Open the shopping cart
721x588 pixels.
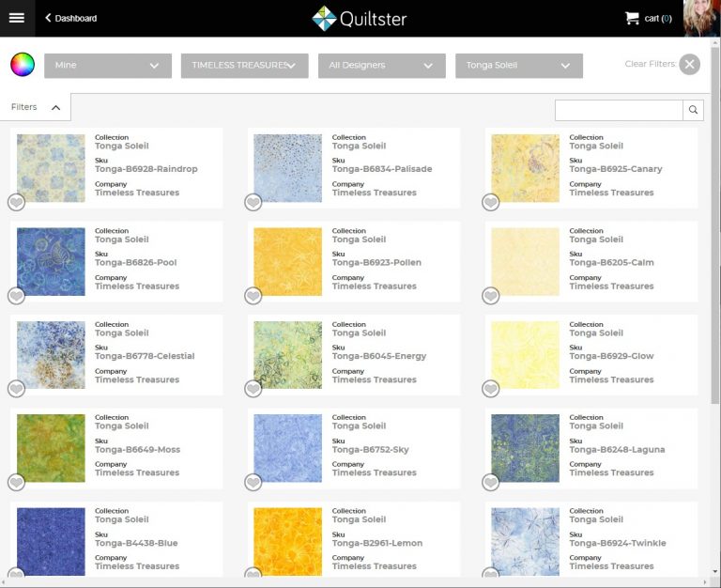click(649, 19)
